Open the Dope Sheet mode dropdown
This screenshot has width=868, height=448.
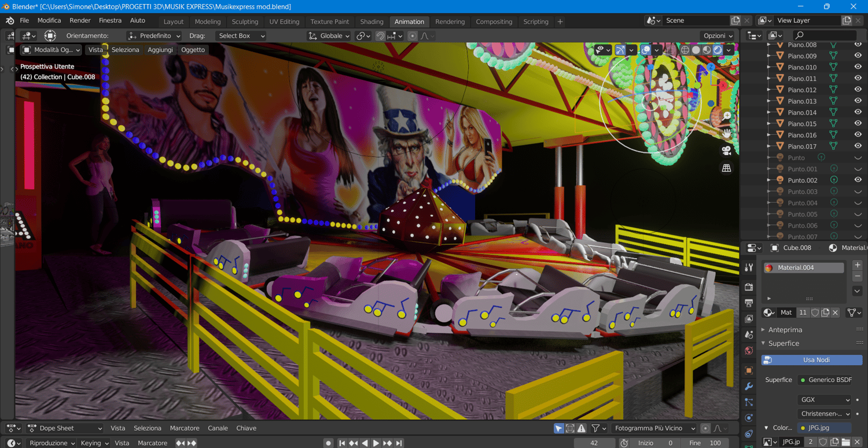tap(65, 428)
